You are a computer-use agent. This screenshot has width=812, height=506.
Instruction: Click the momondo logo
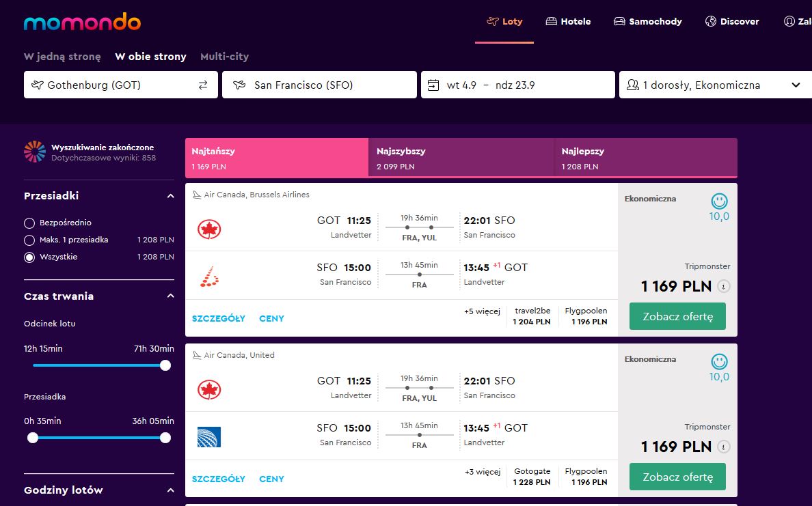(82, 22)
